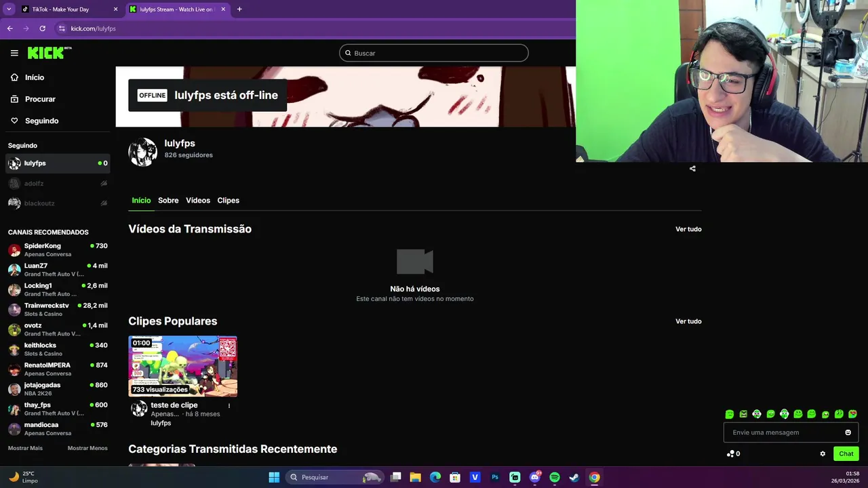Click the green Chat send button

[x=846, y=454]
